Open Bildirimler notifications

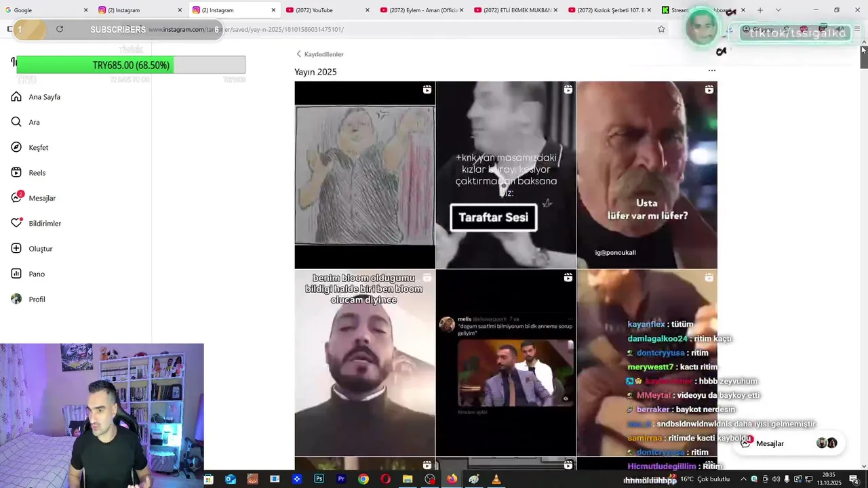[x=36, y=223]
